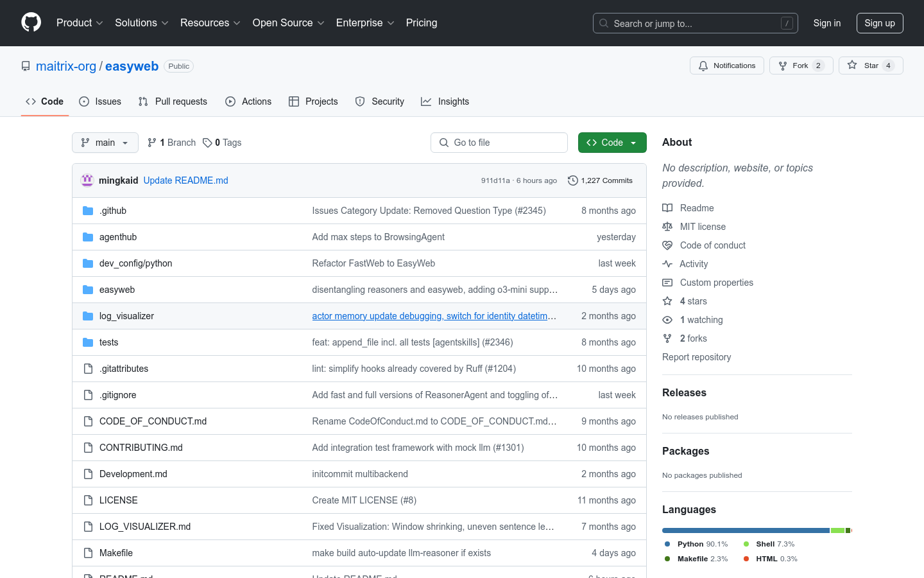Click the Activity pulse icon
Viewport: 924px width, 578px height.
point(667,264)
